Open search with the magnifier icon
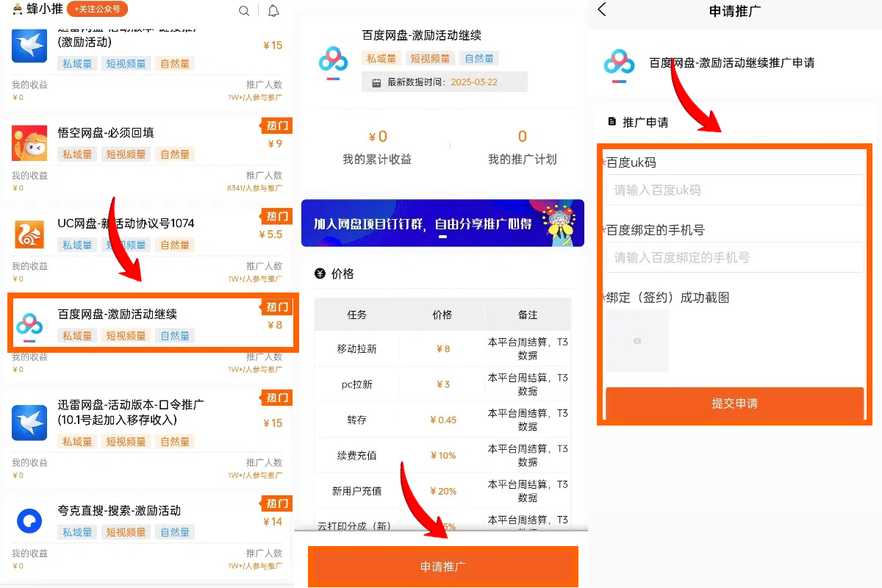Viewport: 882px width, 588px height. coord(244,10)
